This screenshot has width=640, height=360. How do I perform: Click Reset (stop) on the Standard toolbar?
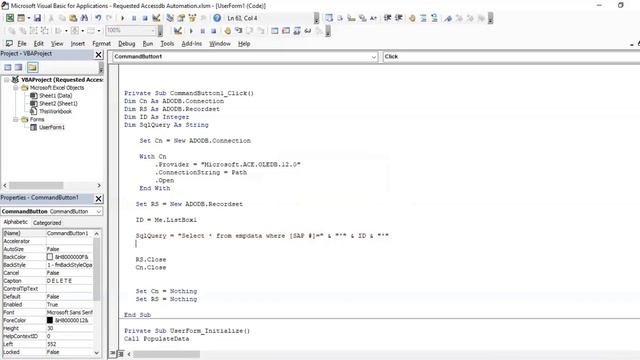click(x=145, y=18)
